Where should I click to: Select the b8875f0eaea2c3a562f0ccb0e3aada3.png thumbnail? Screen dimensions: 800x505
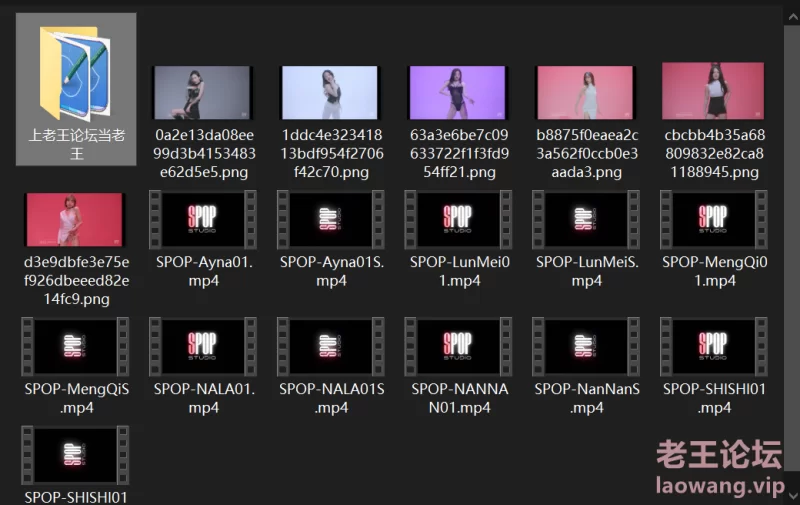[x=585, y=92]
